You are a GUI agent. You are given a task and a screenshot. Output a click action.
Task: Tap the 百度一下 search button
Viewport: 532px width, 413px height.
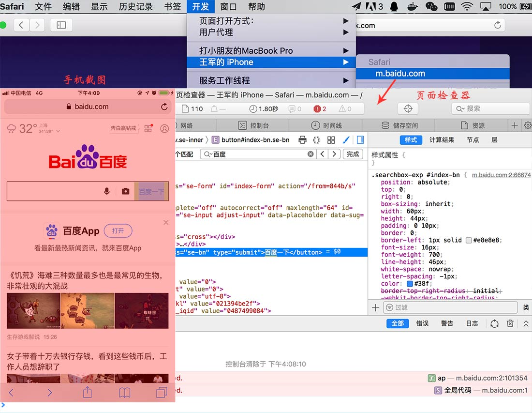[x=151, y=192]
